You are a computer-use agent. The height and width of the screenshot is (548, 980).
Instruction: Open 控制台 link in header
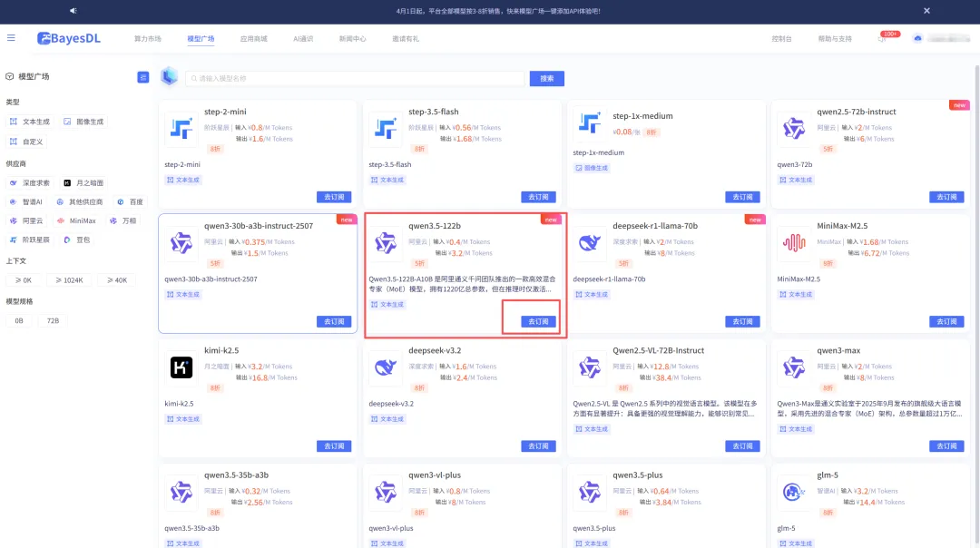coord(781,39)
